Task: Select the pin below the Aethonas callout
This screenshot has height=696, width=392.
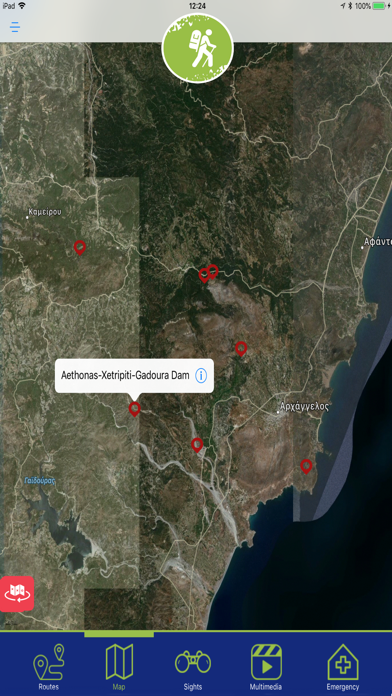Action: [x=135, y=408]
